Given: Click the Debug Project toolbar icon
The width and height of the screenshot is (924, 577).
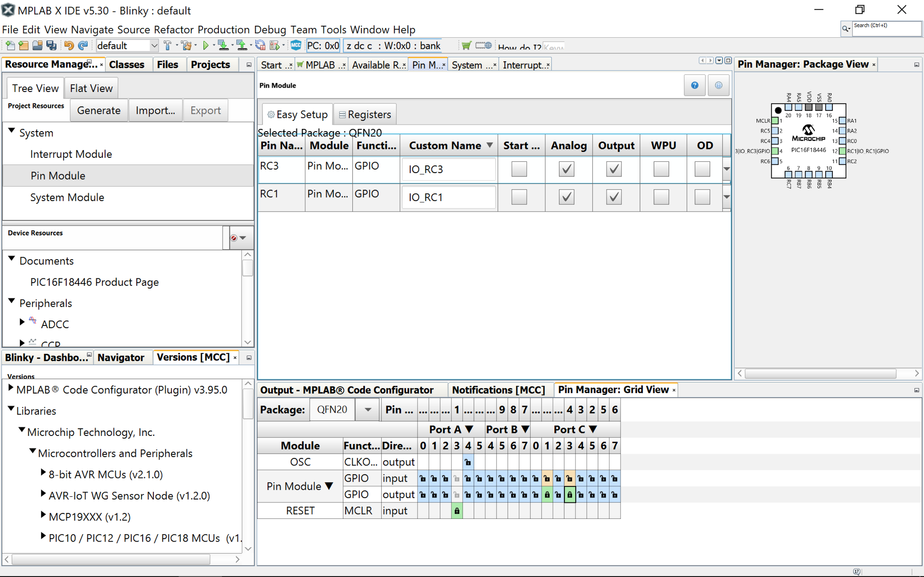Looking at the screenshot, I should tap(275, 46).
